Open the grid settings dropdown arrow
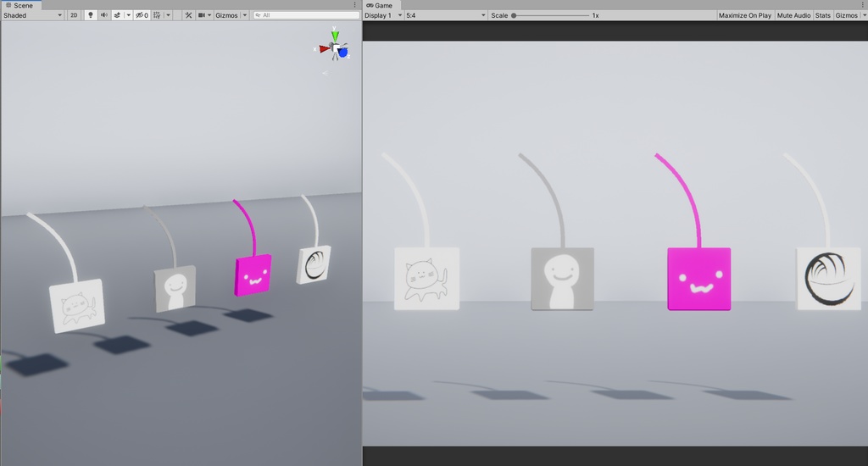This screenshot has width=868, height=466. coord(169,15)
